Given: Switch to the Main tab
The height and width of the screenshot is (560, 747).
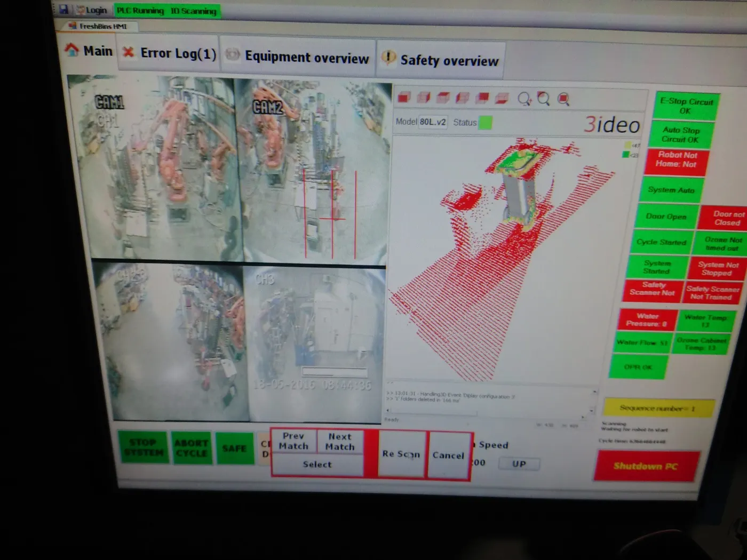Looking at the screenshot, I should click(89, 51).
